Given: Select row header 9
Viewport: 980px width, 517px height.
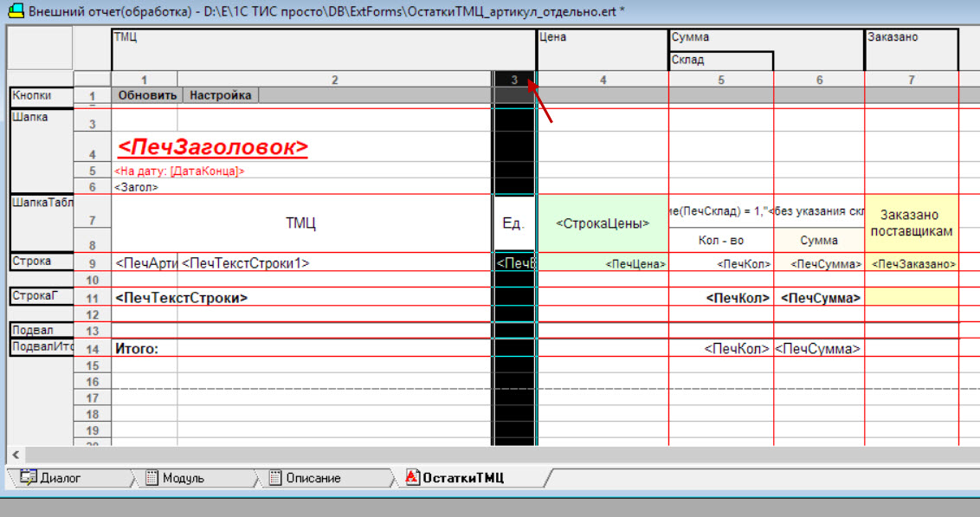Looking at the screenshot, I should coord(93,263).
